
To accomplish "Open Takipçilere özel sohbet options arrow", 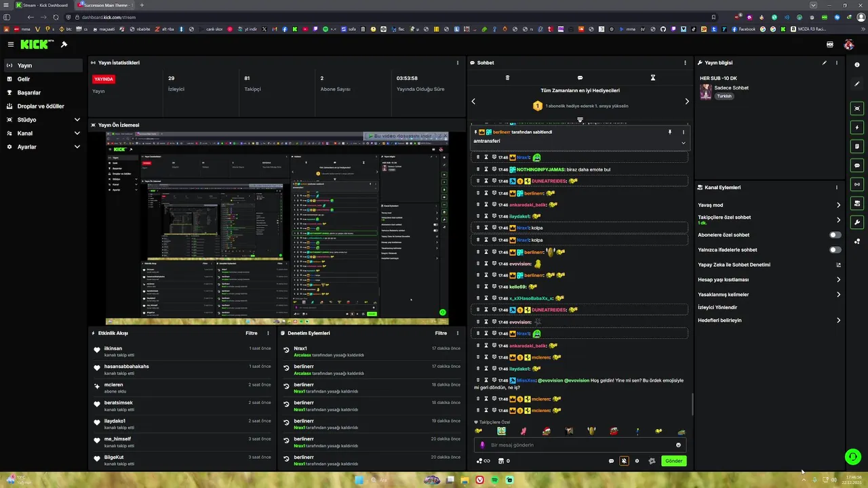I will (838, 220).
